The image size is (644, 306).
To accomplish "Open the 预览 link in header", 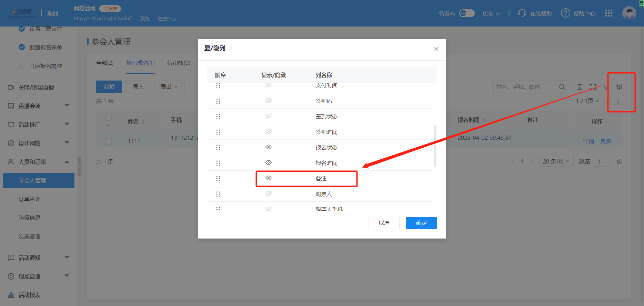I will tap(145, 19).
